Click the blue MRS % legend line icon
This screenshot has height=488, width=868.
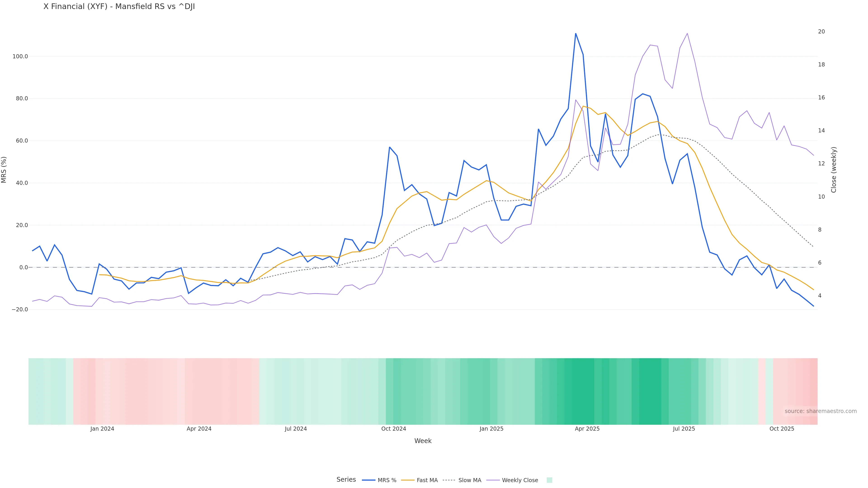pos(368,480)
